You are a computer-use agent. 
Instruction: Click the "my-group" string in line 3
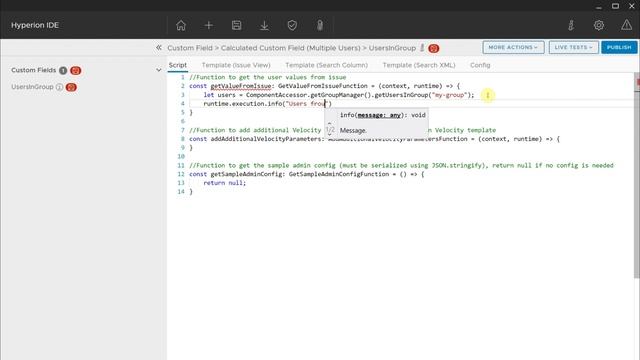449,95
